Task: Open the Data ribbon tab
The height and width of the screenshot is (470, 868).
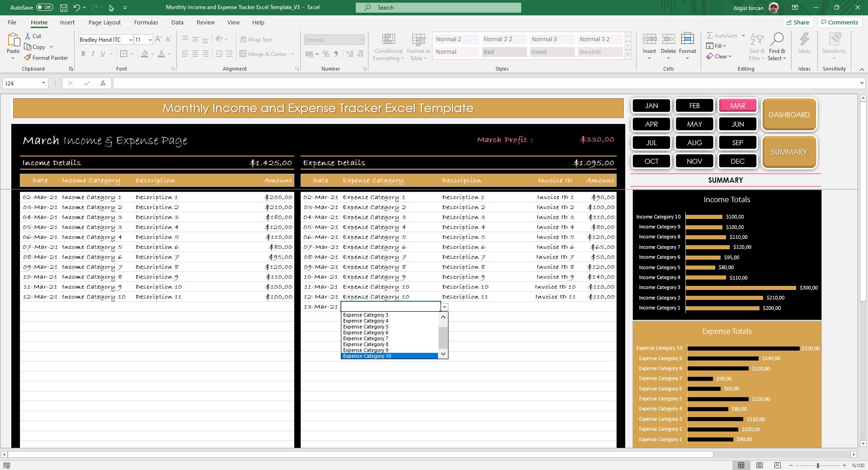Action: (177, 22)
